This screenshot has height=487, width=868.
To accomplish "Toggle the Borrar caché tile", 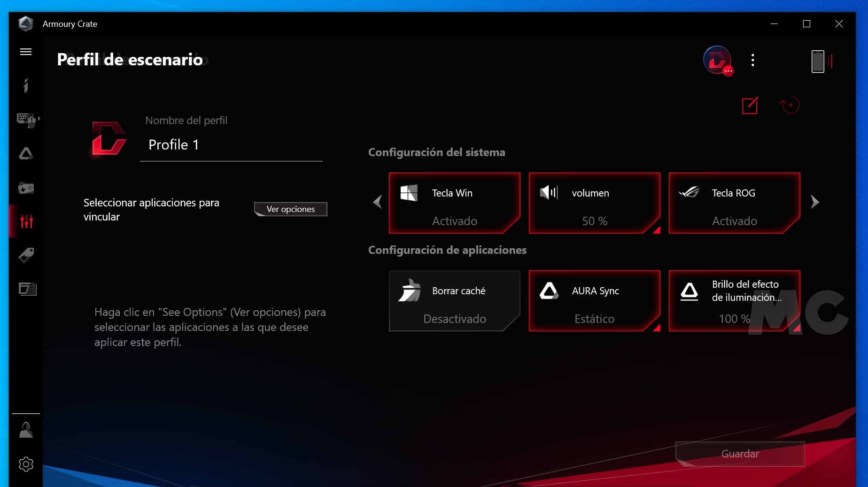I will point(454,301).
